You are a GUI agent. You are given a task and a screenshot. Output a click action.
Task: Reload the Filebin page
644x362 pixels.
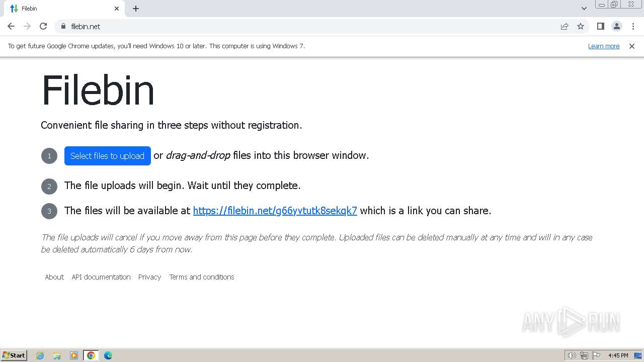pos(43,26)
